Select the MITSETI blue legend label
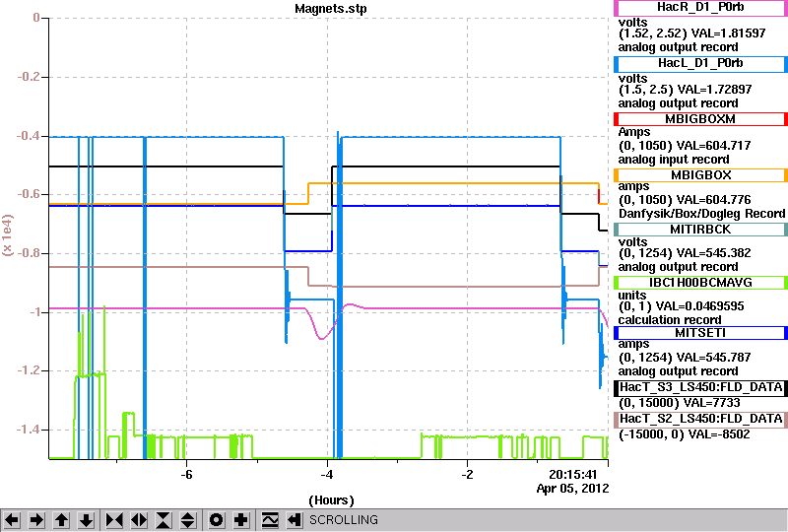788x532 pixels. click(700, 333)
